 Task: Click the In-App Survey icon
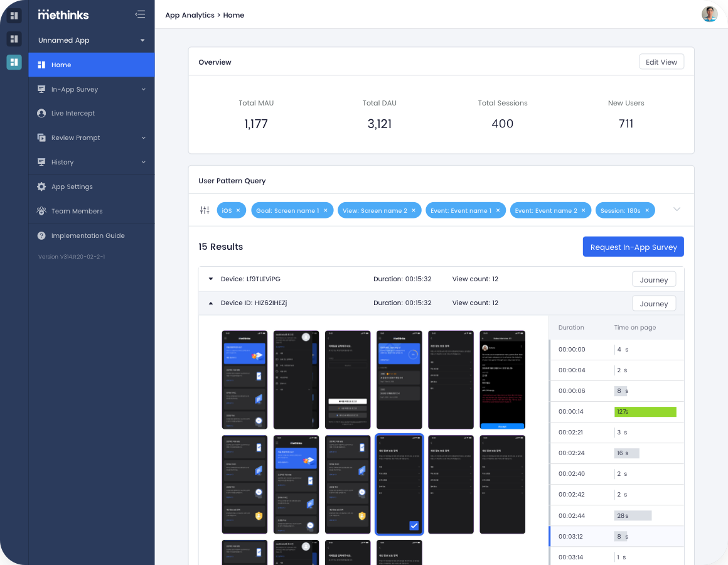[41, 89]
